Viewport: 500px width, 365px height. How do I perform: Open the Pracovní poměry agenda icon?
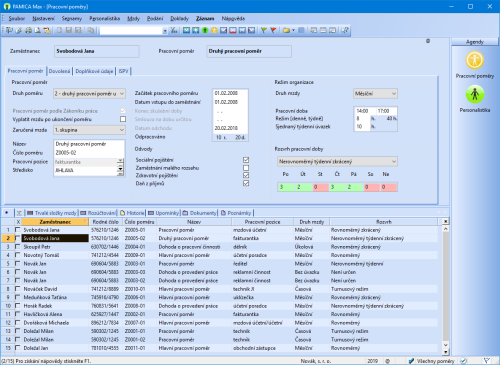point(475,60)
